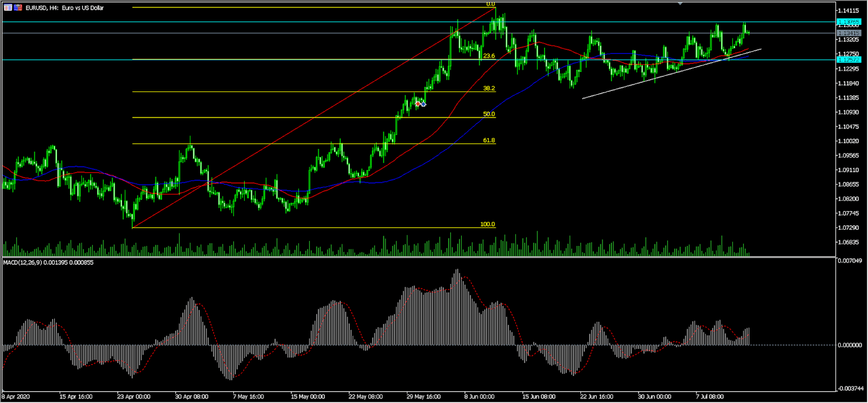
Task: Click the 50.0 Fibonacci level label
Action: tap(489, 114)
